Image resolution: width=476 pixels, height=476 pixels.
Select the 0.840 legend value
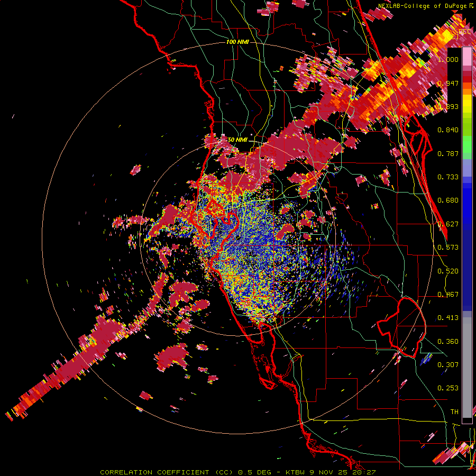pos(448,130)
